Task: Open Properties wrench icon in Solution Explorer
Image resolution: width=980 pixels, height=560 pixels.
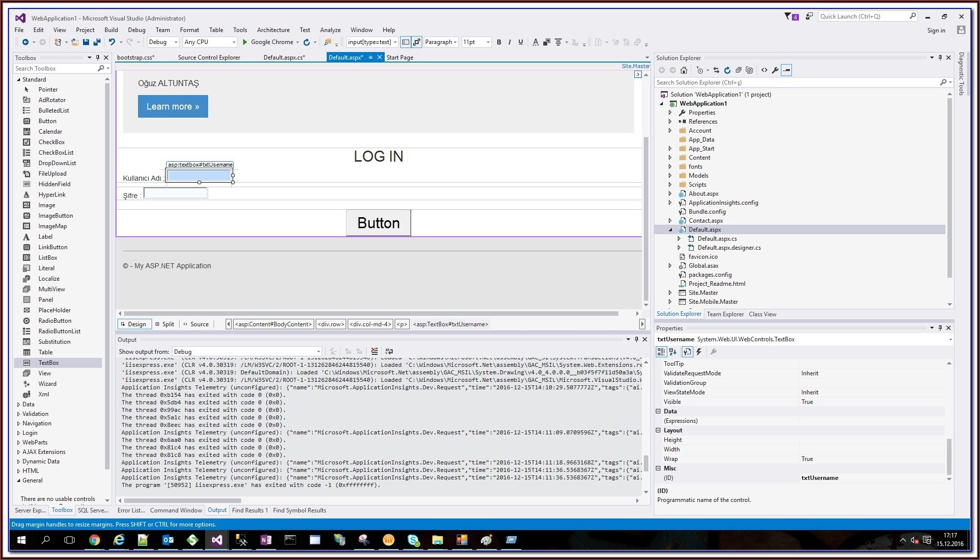Action: click(775, 70)
